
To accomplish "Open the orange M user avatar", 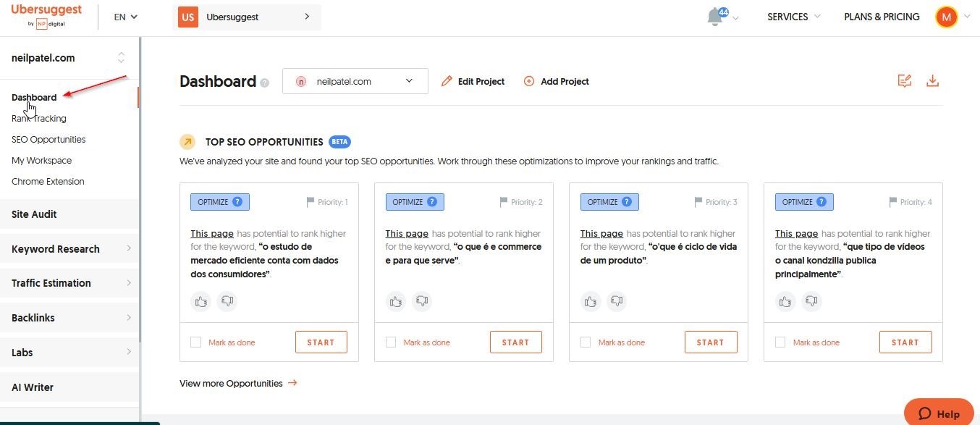I will coord(946,17).
